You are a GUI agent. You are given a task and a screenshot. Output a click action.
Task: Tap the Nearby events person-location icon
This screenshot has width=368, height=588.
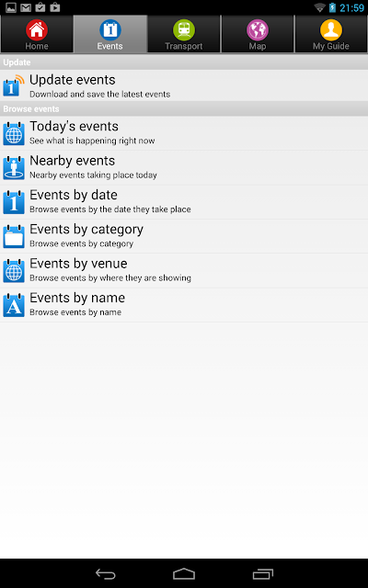pos(14,167)
